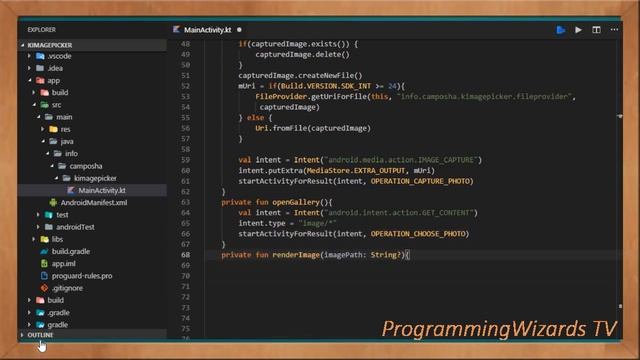This screenshot has width=640, height=360.
Task: Click the white Run play icon
Action: [578, 30]
